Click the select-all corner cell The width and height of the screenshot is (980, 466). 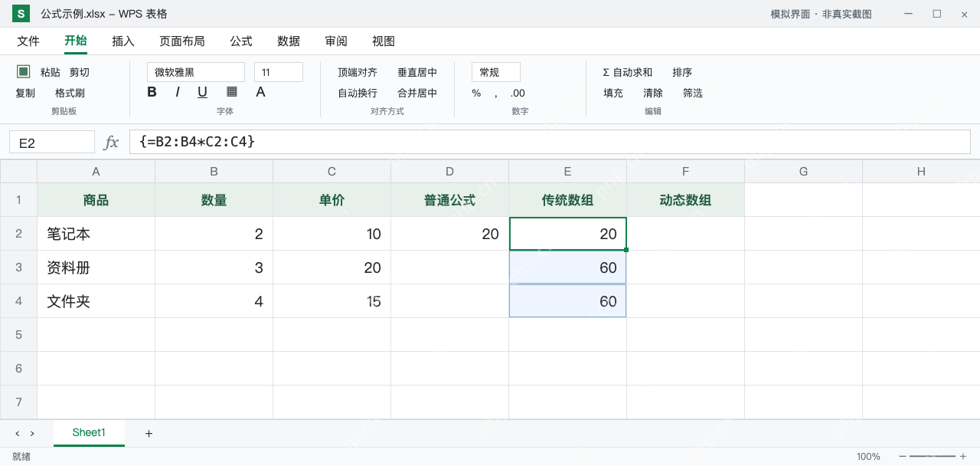tap(18, 172)
